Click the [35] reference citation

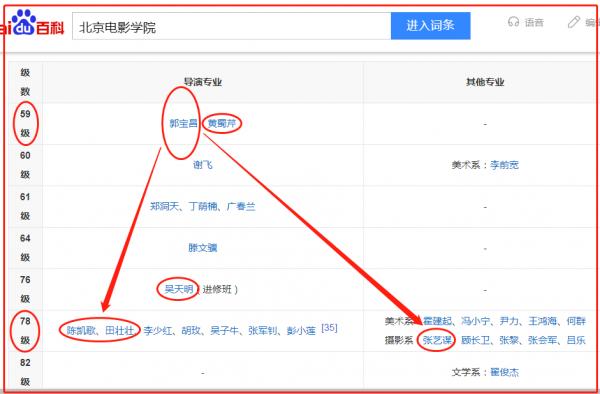[x=329, y=328]
